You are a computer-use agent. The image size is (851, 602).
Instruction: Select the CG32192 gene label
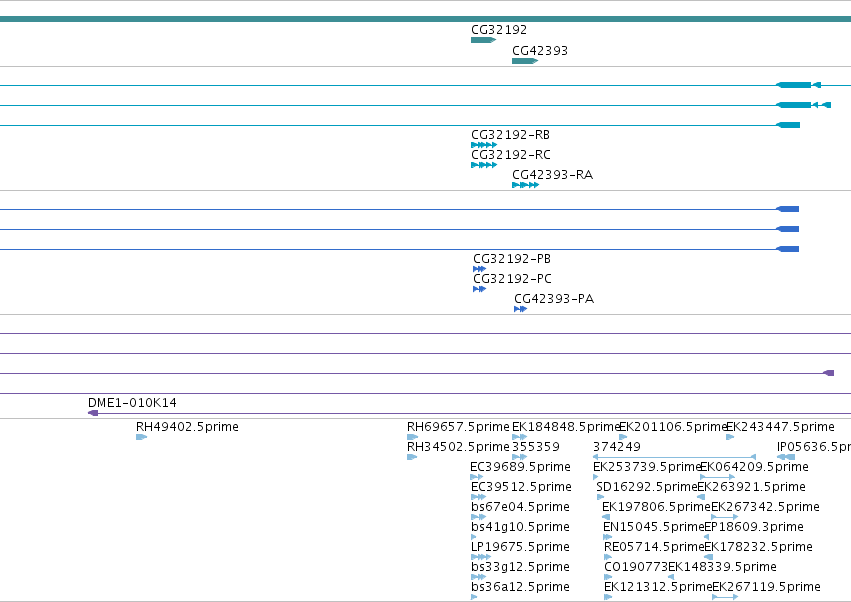coord(499,30)
